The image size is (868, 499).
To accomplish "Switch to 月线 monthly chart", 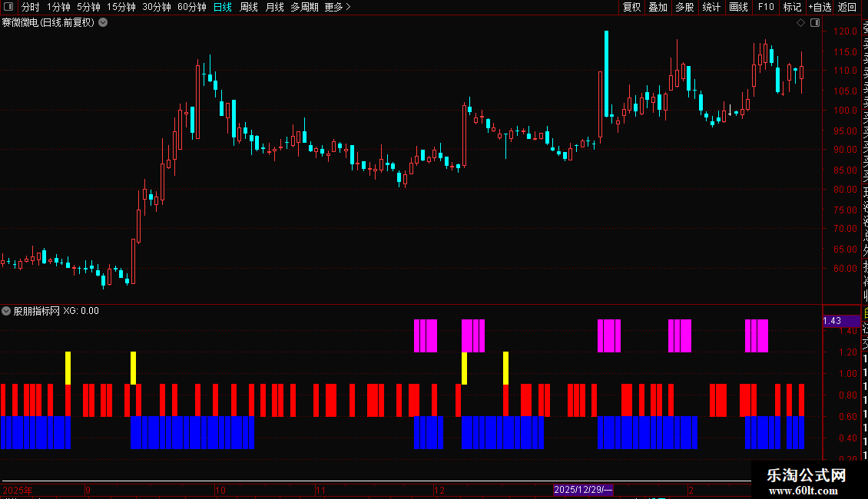I will pyautogui.click(x=274, y=7).
